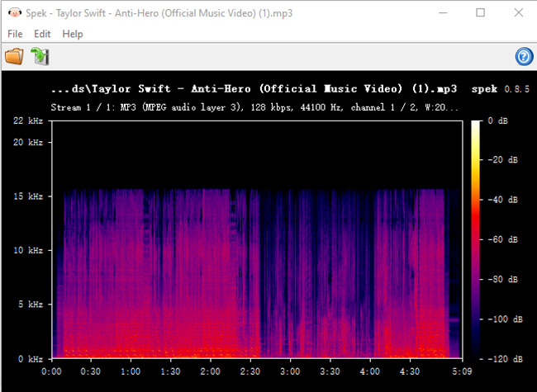This screenshot has height=392, width=537.
Task: Click the 15 kHz frequency label
Action: pos(28,196)
